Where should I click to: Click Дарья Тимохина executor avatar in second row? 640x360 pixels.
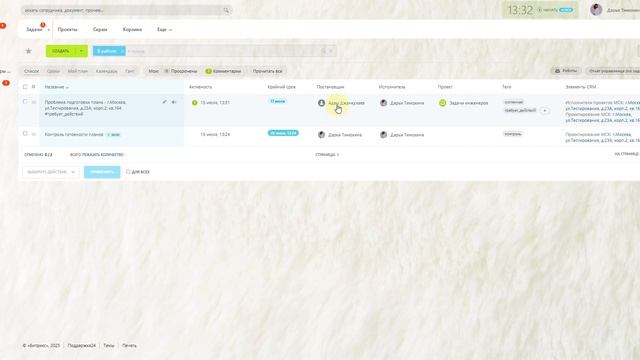pyautogui.click(x=383, y=135)
